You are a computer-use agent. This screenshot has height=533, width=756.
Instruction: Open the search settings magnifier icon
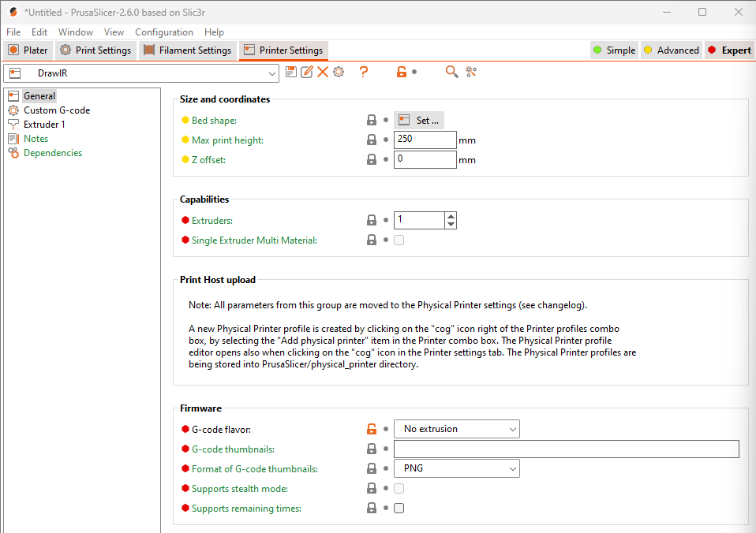451,72
